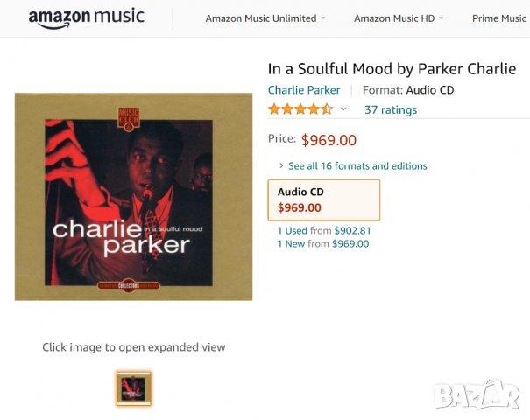Click the In a Soulful Mood product title
530x420 pixels.
[x=392, y=69]
